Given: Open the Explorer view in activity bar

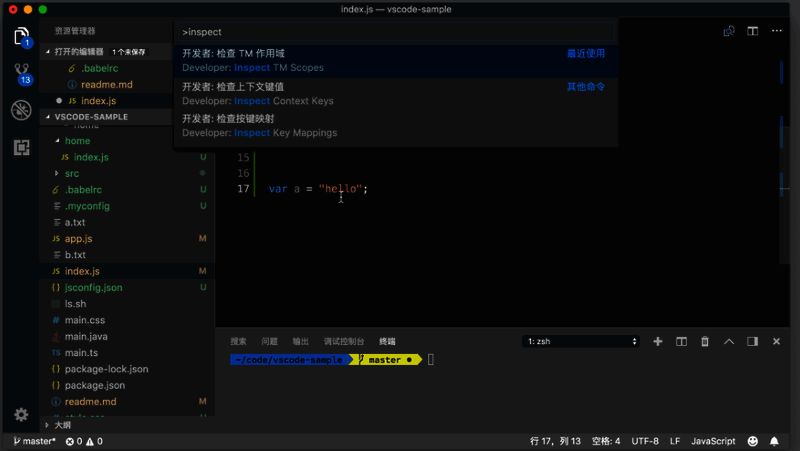Looking at the screenshot, I should pyautogui.click(x=21, y=37).
